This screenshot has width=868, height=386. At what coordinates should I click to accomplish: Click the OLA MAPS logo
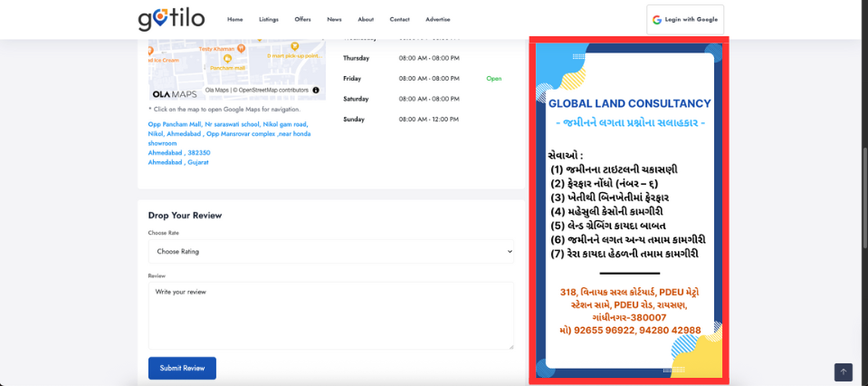[x=175, y=94]
